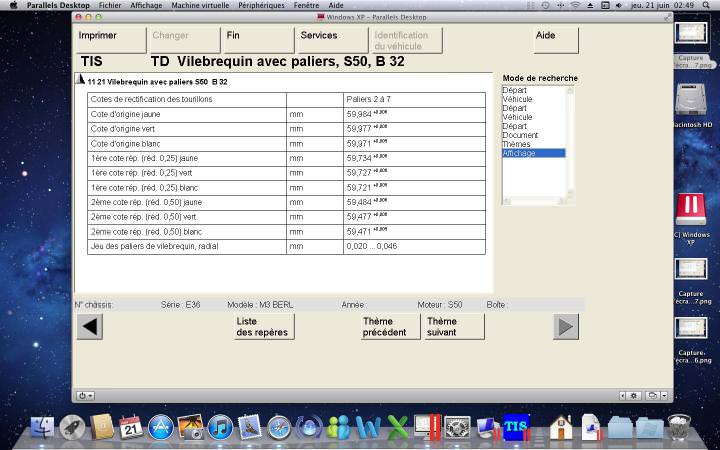
Task: Open the Trash in the Dock
Action: (679, 428)
